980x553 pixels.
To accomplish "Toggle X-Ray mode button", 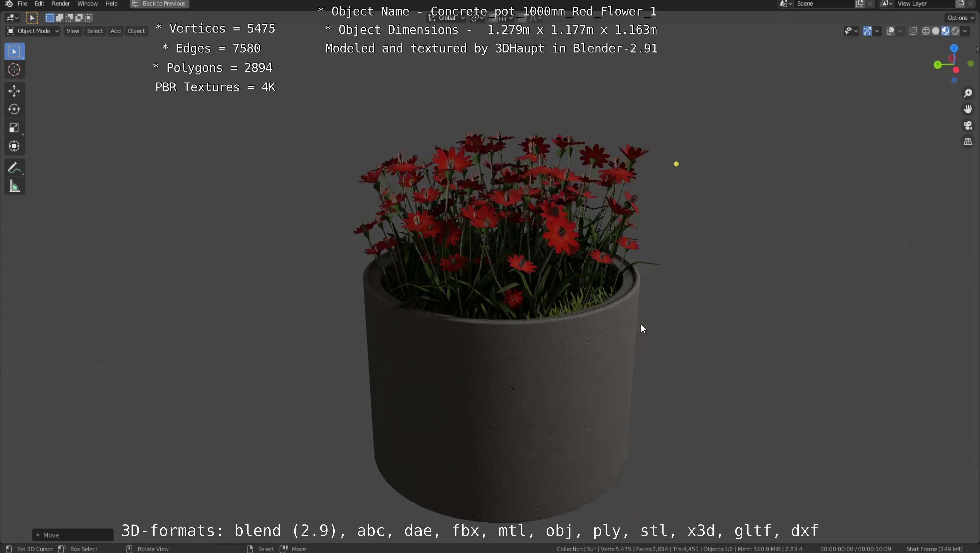I will [x=913, y=31].
